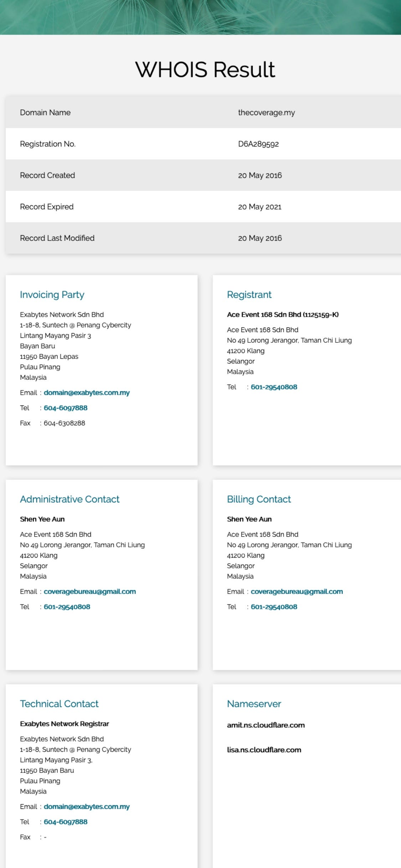
Task: Click the Record Expired row label
Action: [x=47, y=207]
